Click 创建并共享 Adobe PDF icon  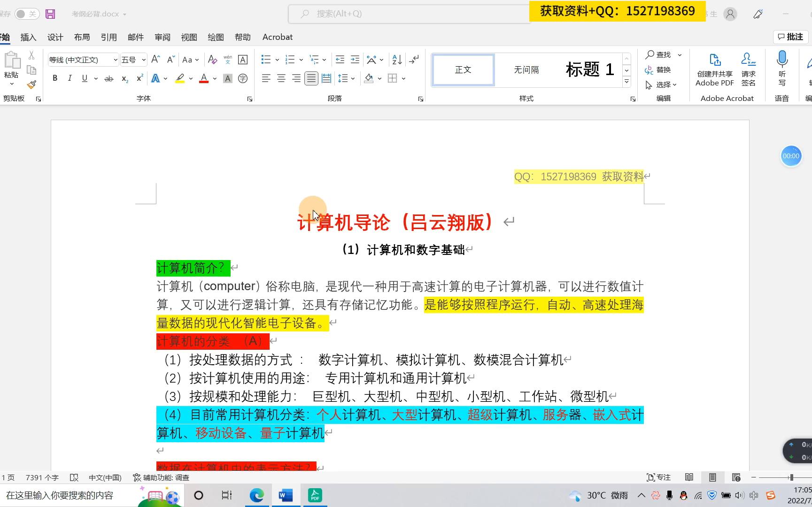click(x=715, y=69)
